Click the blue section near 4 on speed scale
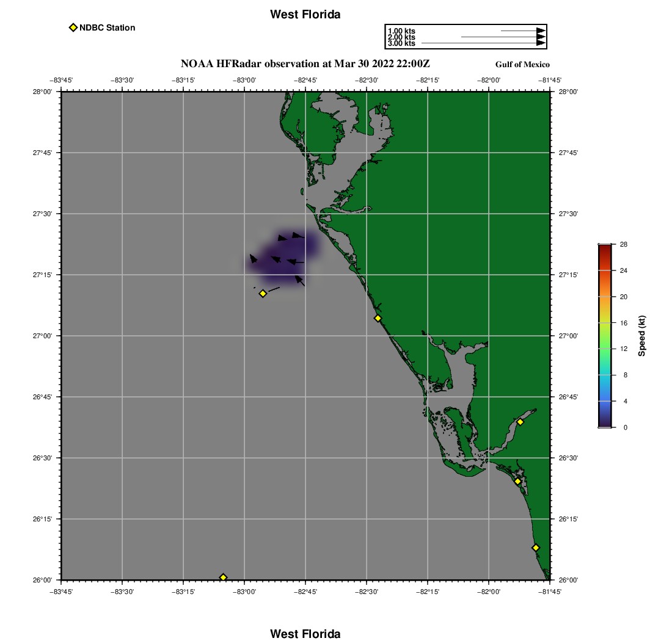This screenshot has width=672, height=641. pos(605,401)
